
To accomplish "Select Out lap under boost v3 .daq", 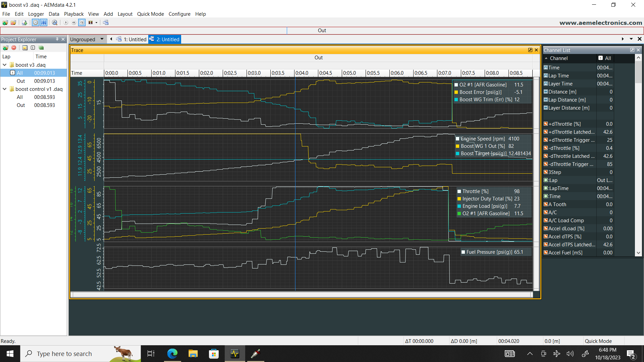I will pos(21,81).
